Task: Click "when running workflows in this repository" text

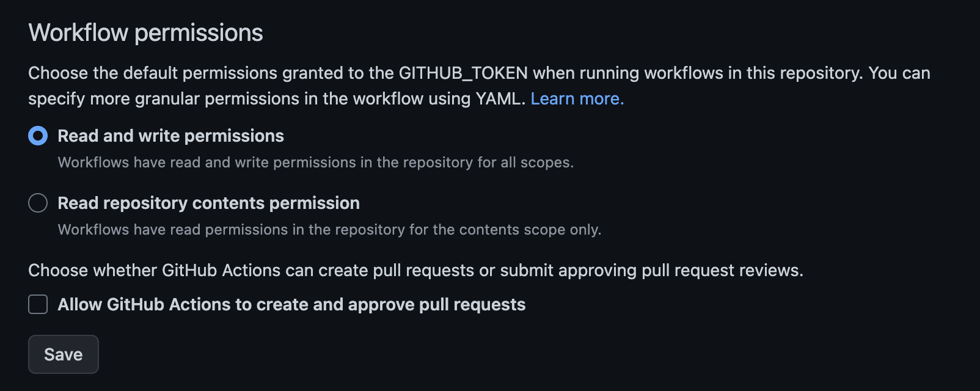Action: click(698, 73)
